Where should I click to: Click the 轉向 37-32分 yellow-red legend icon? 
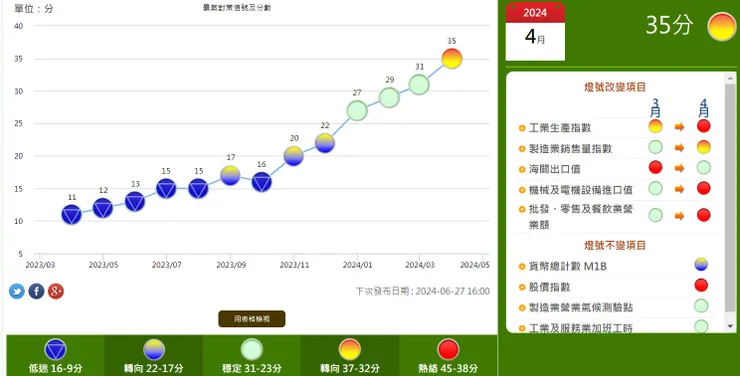pyautogui.click(x=350, y=350)
